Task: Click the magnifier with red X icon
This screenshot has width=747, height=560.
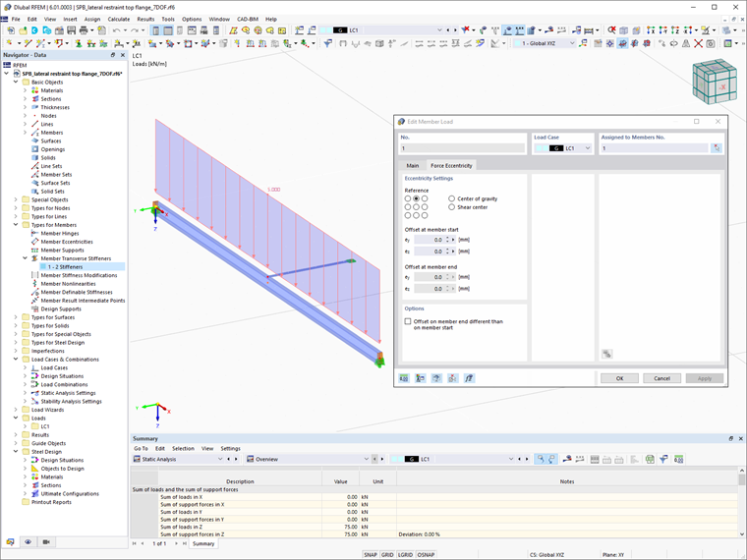Action: (x=611, y=30)
